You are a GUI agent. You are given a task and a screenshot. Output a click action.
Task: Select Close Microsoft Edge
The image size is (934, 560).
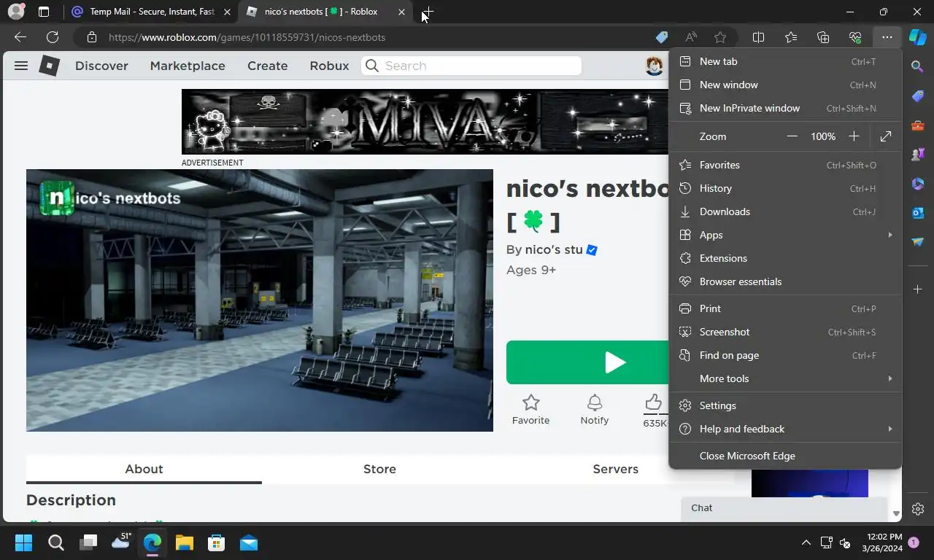785,456
